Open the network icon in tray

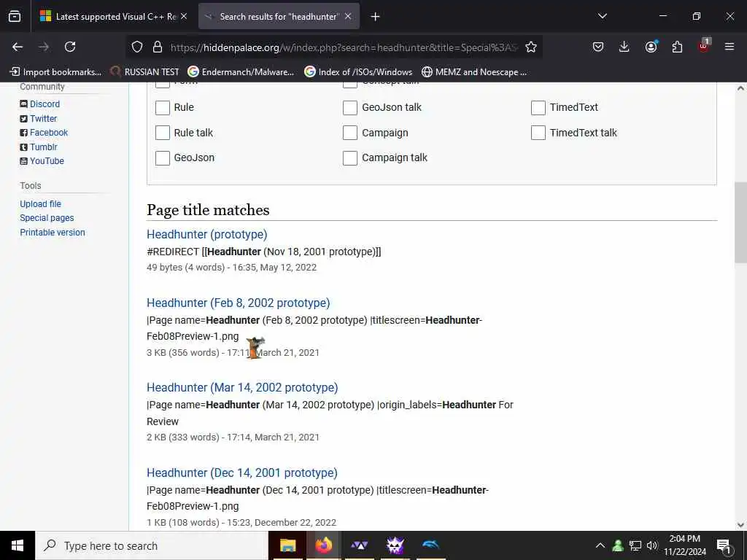click(635, 545)
